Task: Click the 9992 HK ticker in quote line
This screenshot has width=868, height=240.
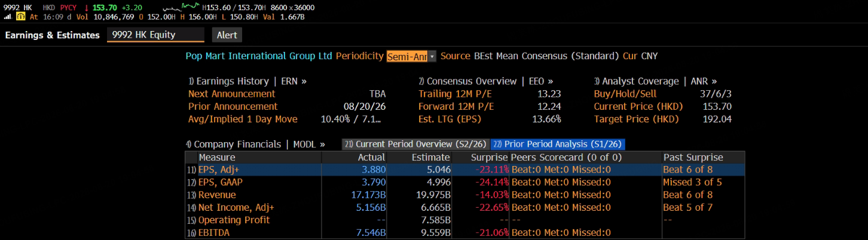Action: tap(17, 8)
